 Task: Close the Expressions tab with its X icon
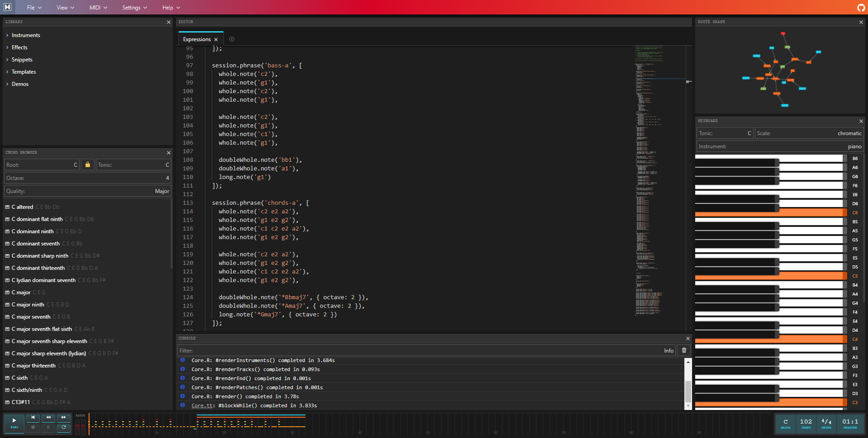pos(216,40)
